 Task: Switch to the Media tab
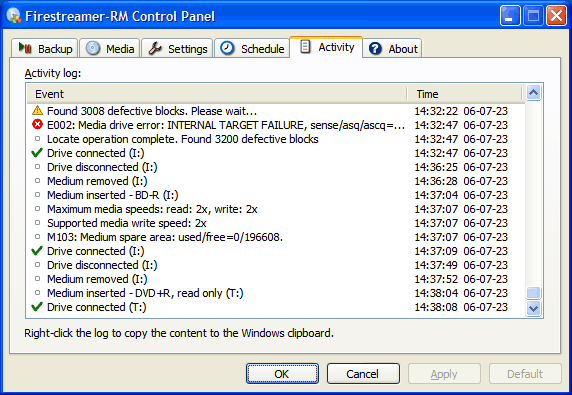click(109, 48)
